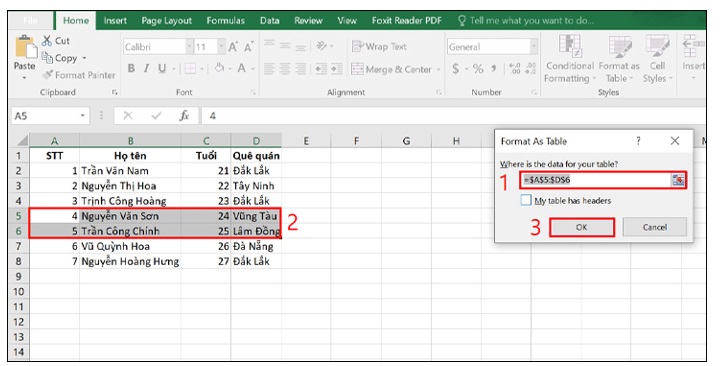Increase font size with larger A
The width and height of the screenshot is (721, 366).
coord(233,47)
